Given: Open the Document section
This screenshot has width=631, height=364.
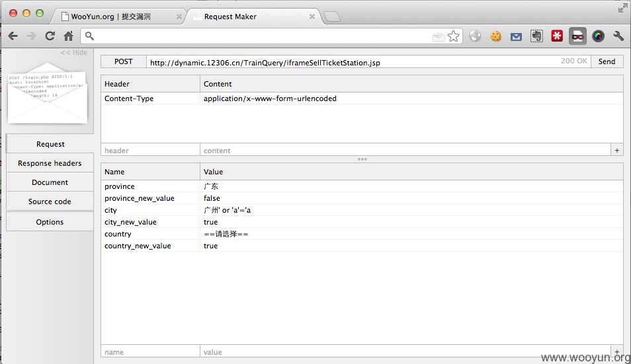Looking at the screenshot, I should [50, 182].
